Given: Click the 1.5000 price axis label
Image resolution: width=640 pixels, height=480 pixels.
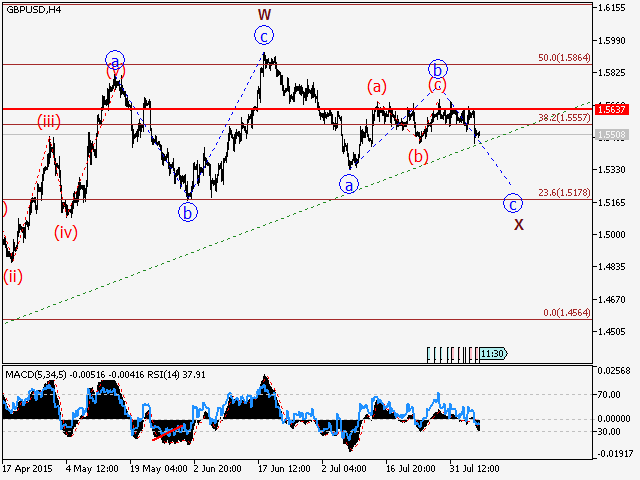Looking at the screenshot, I should pos(611,235).
